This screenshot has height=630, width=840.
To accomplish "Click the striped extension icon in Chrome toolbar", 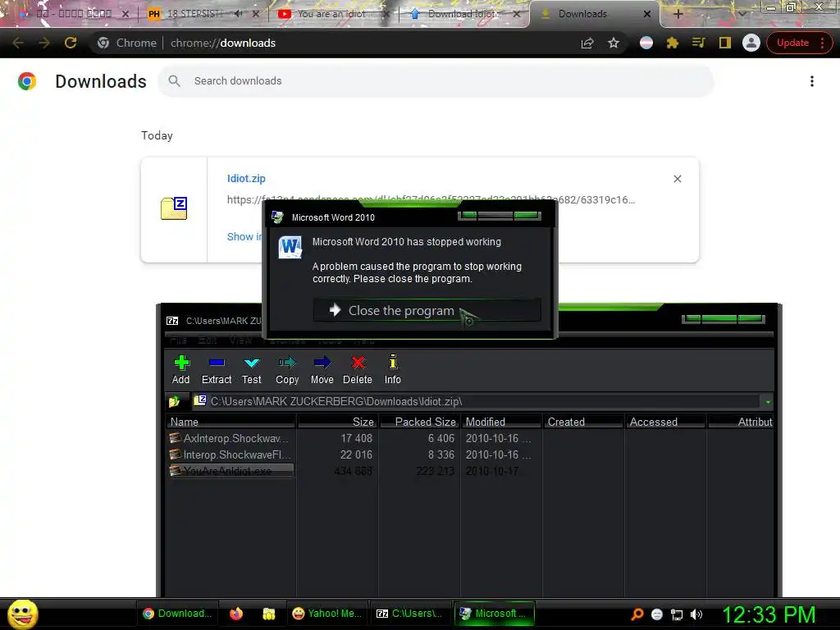I will (646, 43).
